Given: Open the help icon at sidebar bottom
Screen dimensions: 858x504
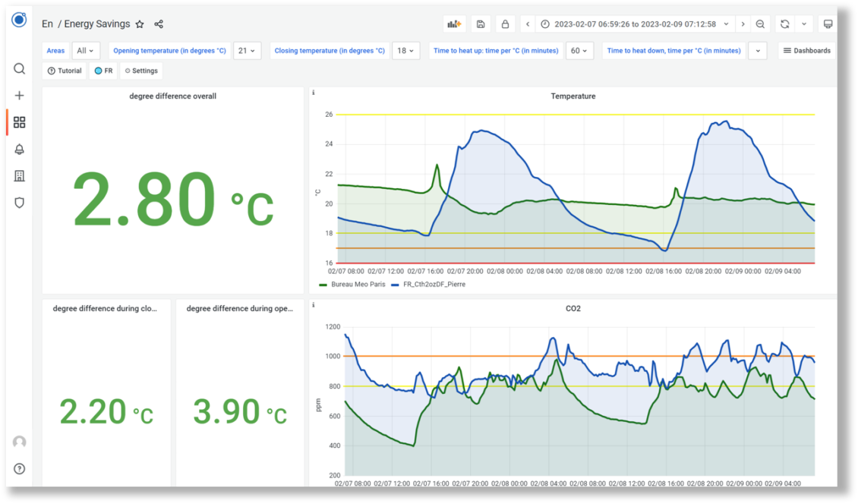Looking at the screenshot, I should [19, 468].
